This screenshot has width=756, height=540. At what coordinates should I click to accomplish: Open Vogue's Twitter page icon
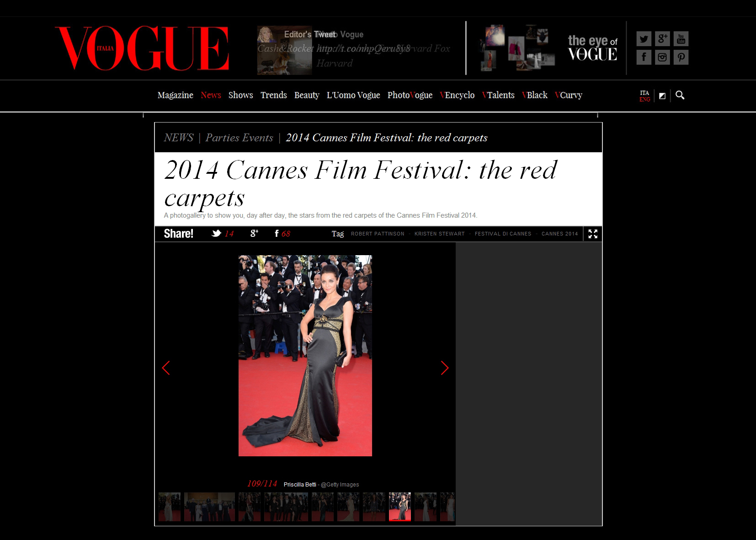[644, 39]
